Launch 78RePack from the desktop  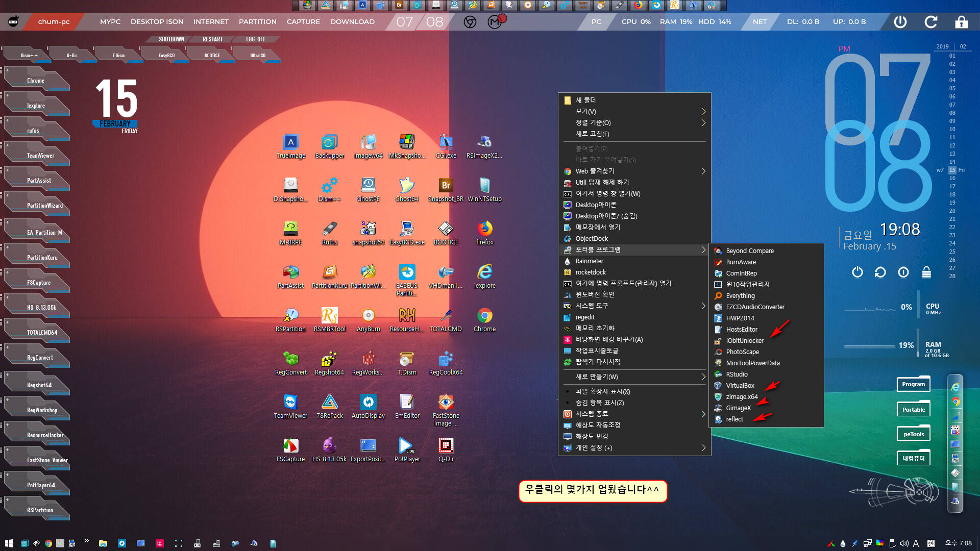tap(329, 407)
